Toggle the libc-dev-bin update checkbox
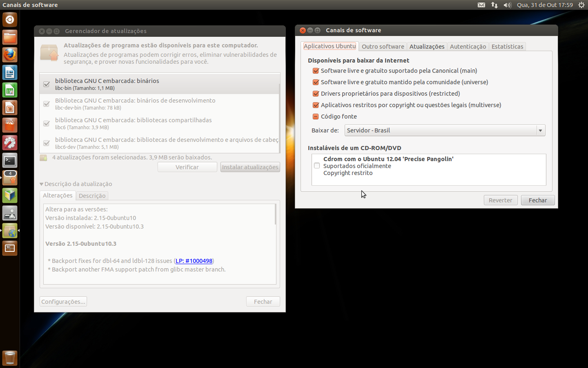588x368 pixels. [47, 104]
